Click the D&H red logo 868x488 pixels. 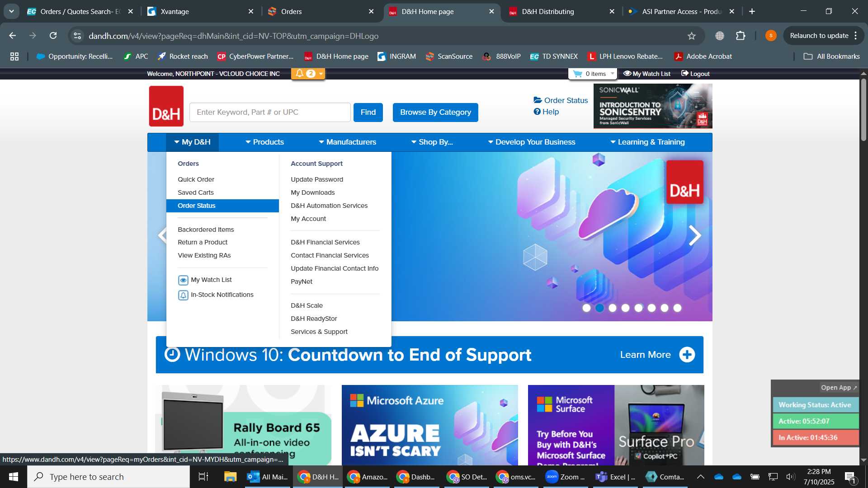[x=166, y=106]
